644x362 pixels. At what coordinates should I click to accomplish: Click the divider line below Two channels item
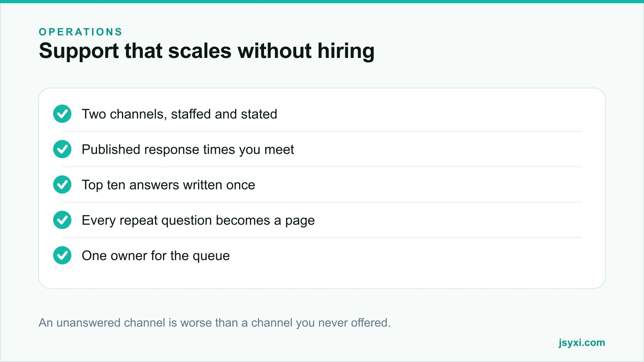[x=322, y=132]
